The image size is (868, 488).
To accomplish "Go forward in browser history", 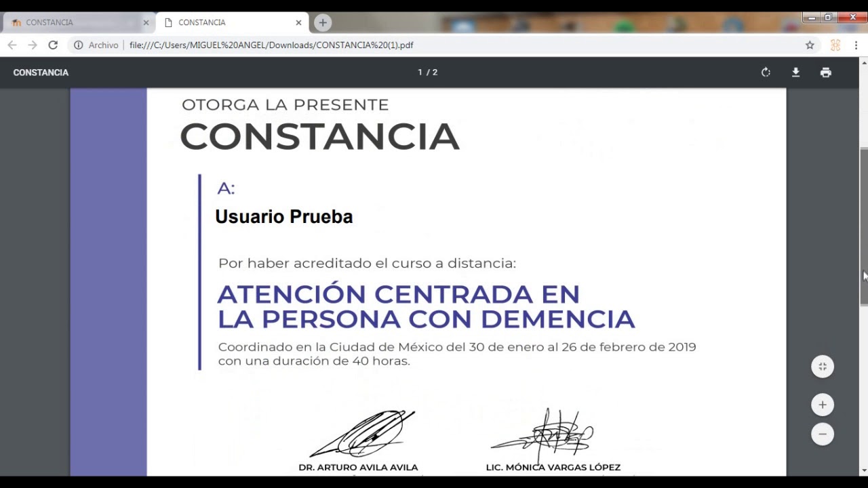I will pyautogui.click(x=33, y=45).
